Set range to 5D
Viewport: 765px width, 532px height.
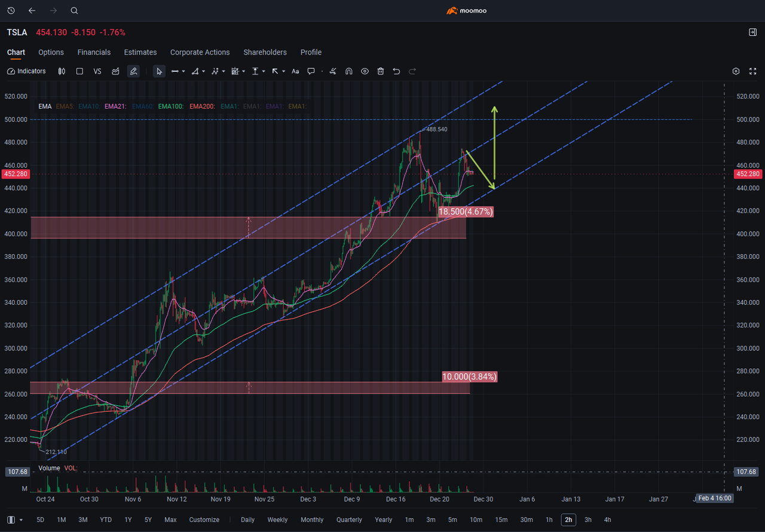41,520
